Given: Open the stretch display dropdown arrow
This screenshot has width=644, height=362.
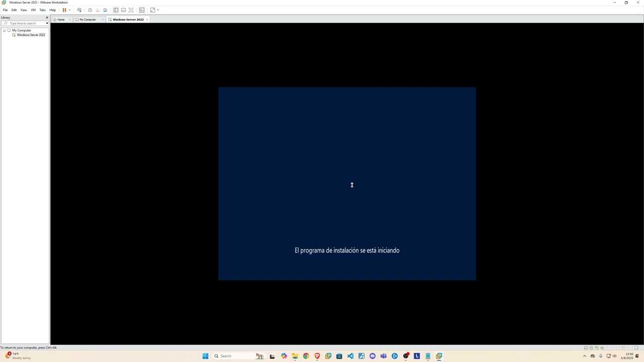Looking at the screenshot, I should 158,10.
